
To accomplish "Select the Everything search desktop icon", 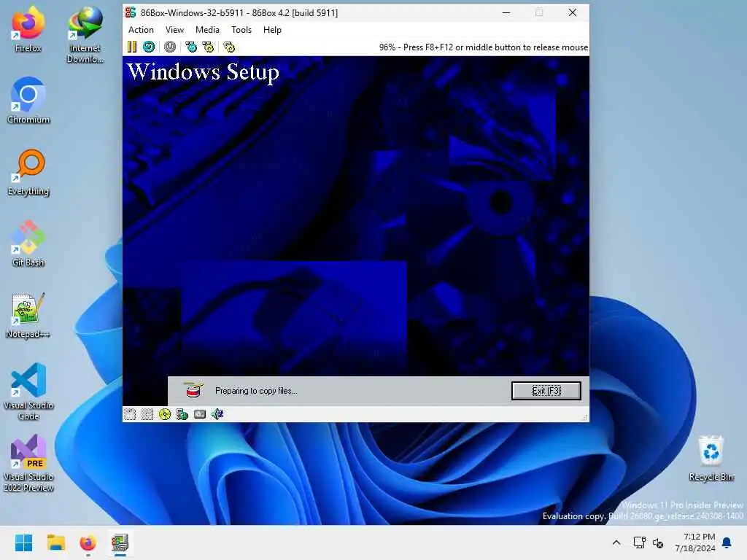I will click(x=28, y=172).
